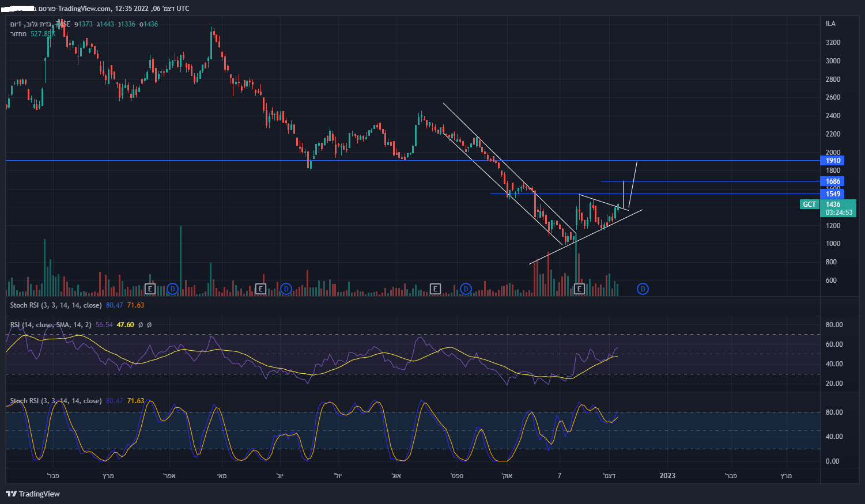Select the 1686 price level label
The image size is (865, 504).
pos(833,181)
